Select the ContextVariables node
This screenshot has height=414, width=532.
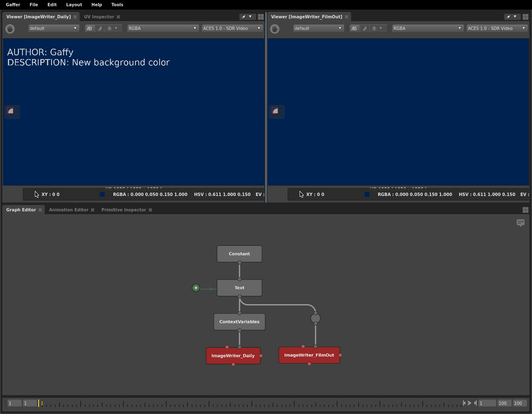[239, 322]
